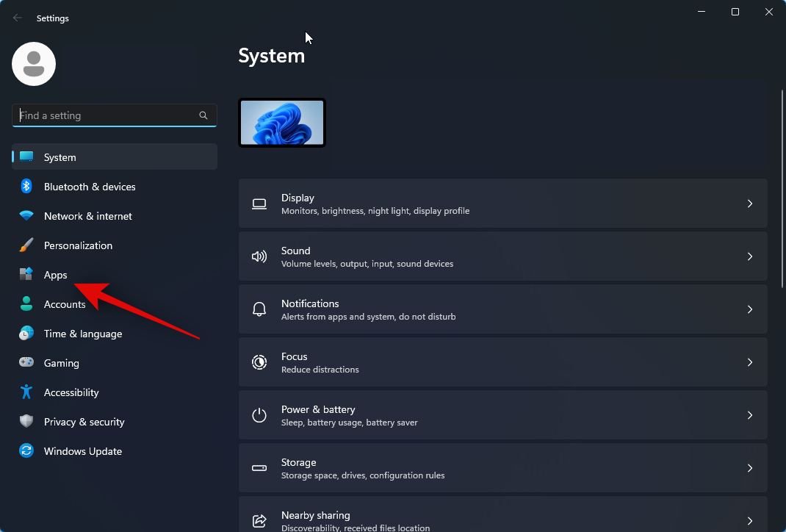Click the Accessibility figure icon
The width and height of the screenshot is (786, 532).
pyautogui.click(x=26, y=392)
